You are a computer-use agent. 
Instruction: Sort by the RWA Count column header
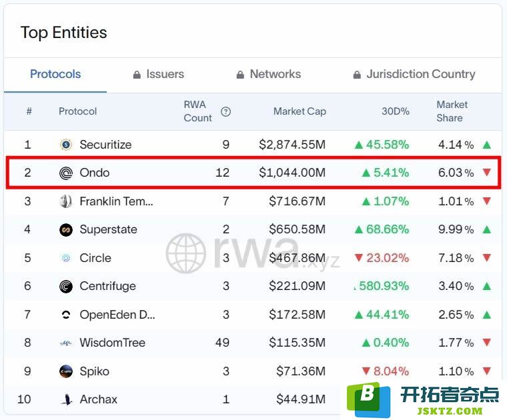click(x=197, y=111)
